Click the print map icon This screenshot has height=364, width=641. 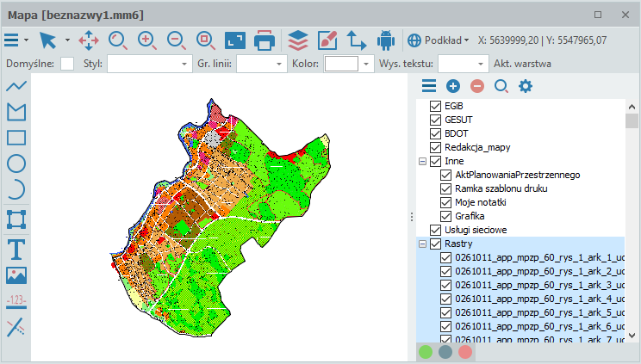pyautogui.click(x=264, y=40)
